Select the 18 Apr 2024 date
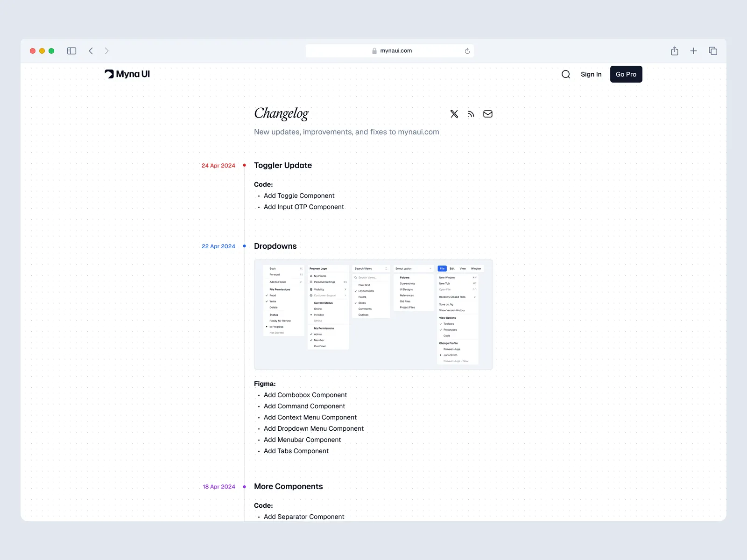Viewport: 747px width, 560px height. coord(218,487)
